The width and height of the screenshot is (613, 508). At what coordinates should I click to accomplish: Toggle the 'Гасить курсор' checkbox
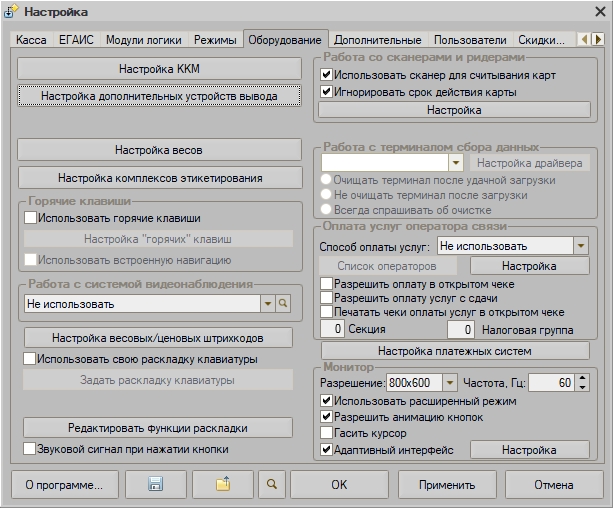tap(326, 433)
